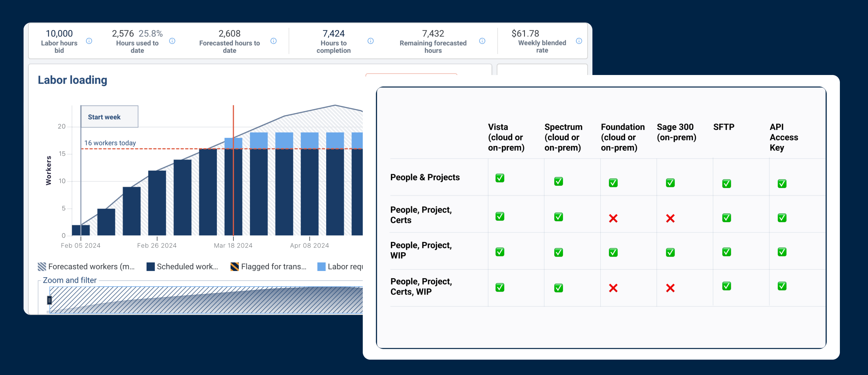The height and width of the screenshot is (375, 868).
Task: Toggle Flagged for transfer legend entry
Action: pos(268,267)
